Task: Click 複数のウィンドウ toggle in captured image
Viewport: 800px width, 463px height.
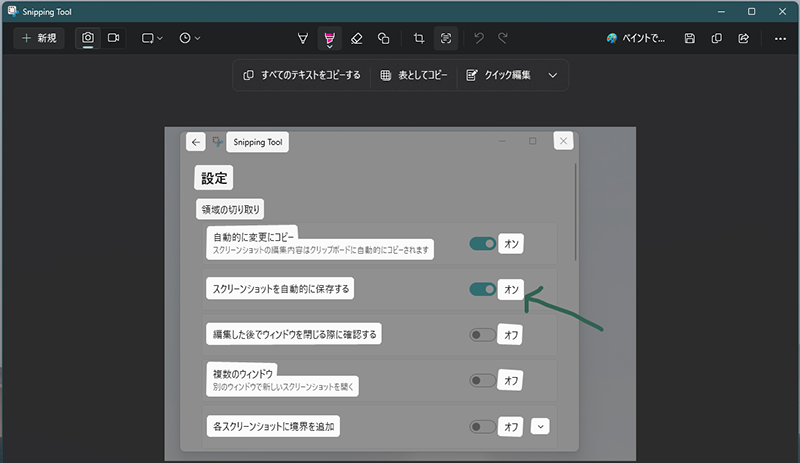Action: click(483, 380)
